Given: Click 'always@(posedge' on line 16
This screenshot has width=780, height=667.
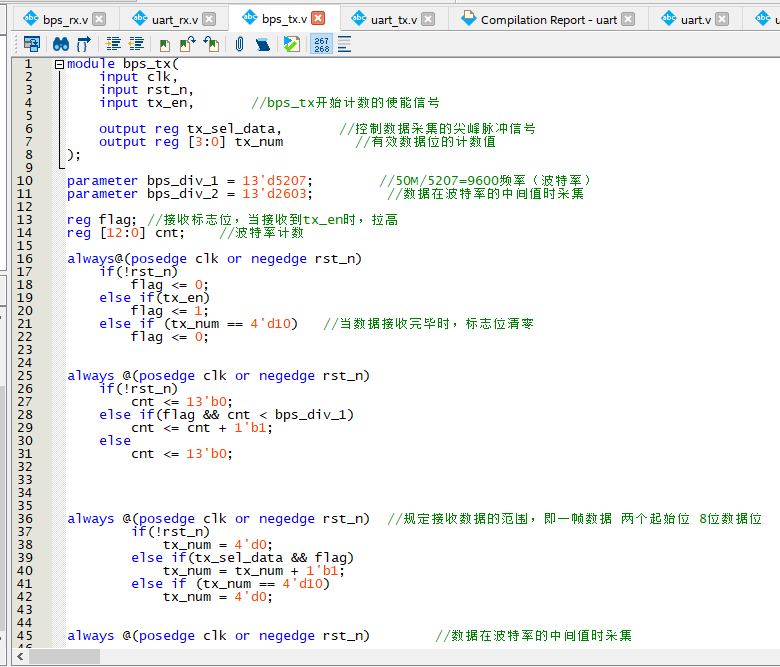Looking at the screenshot, I should [127, 259].
